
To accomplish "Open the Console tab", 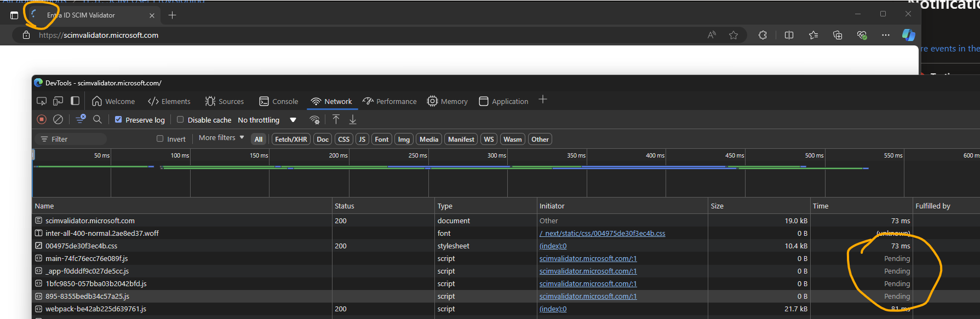I will coord(279,101).
